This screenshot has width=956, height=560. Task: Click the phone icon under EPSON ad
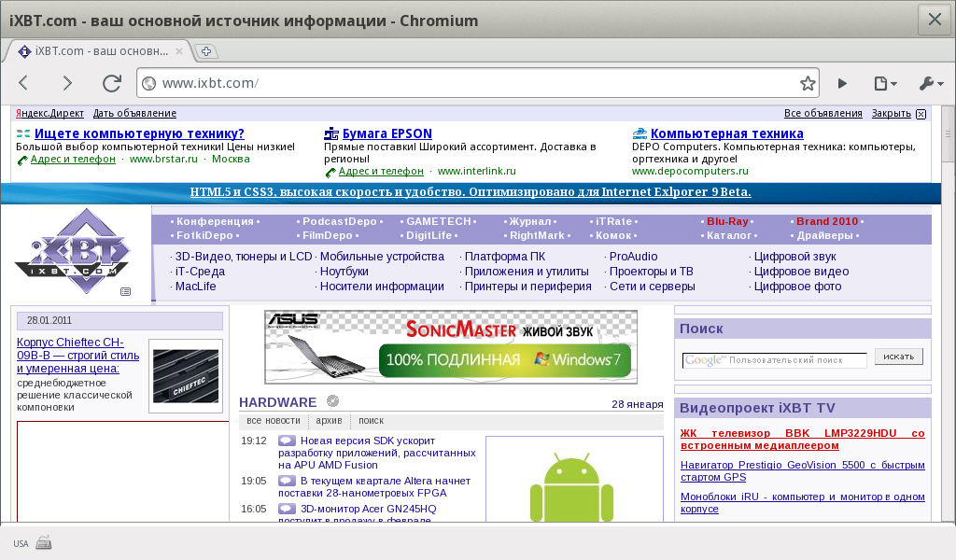tap(330, 173)
